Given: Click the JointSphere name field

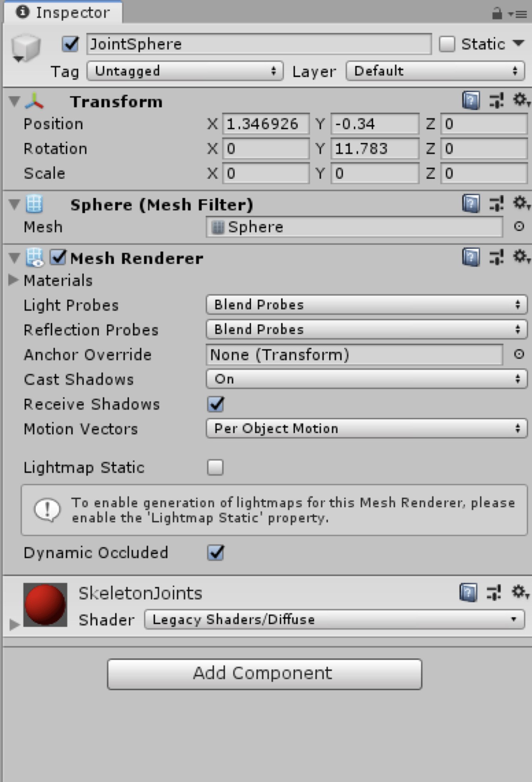Looking at the screenshot, I should [x=259, y=44].
